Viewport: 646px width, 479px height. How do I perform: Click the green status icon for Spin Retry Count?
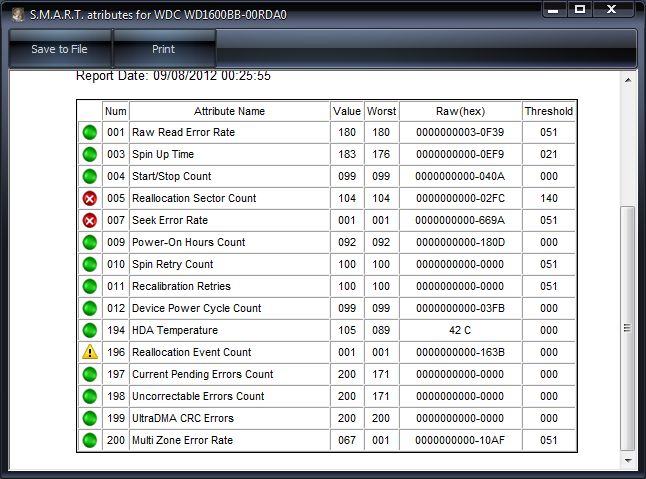coord(90,264)
